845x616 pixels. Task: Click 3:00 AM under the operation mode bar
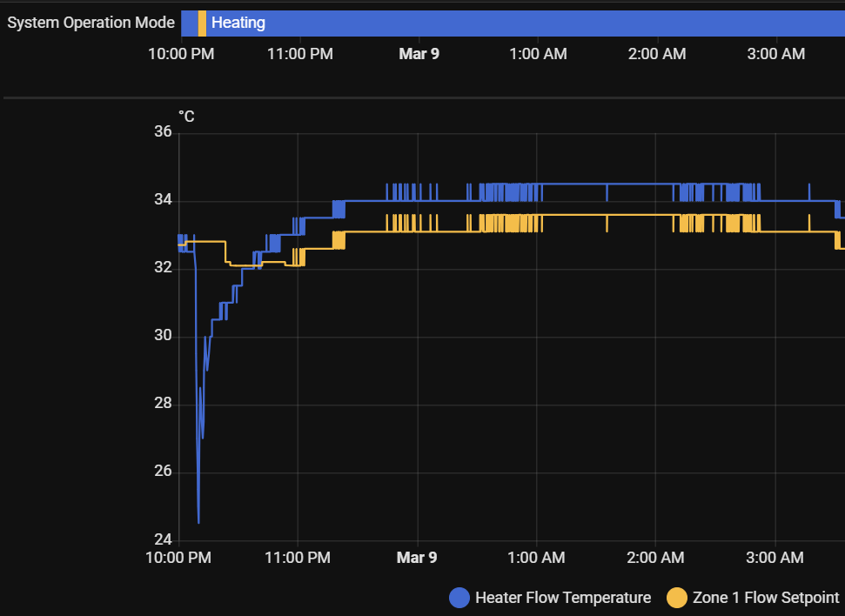(x=776, y=54)
